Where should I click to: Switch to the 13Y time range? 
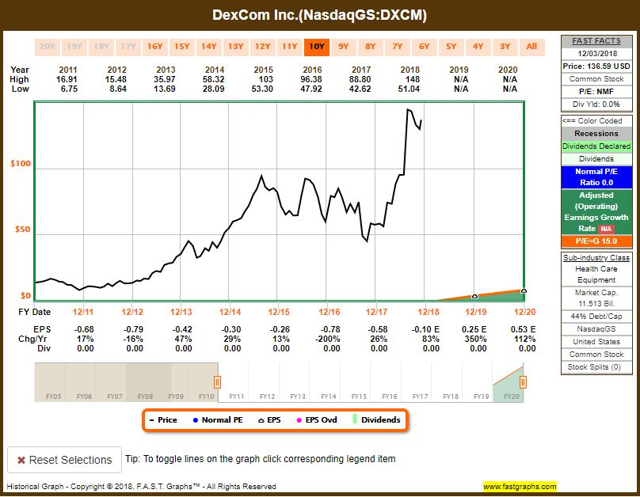236,47
